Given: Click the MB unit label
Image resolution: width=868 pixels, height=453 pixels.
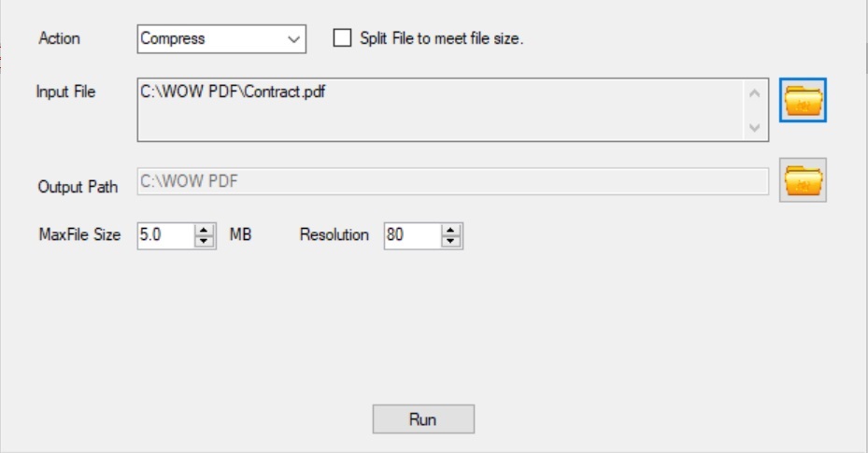Looking at the screenshot, I should [240, 235].
